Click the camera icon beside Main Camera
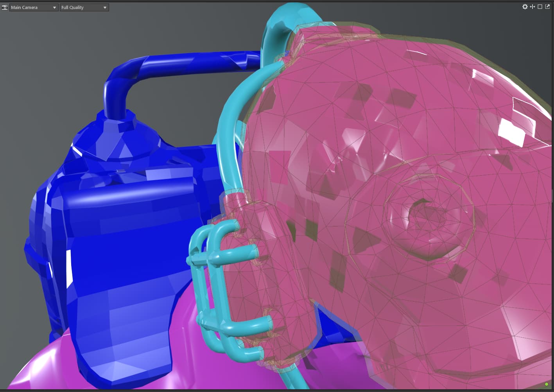This screenshot has width=554, height=392. coord(5,7)
